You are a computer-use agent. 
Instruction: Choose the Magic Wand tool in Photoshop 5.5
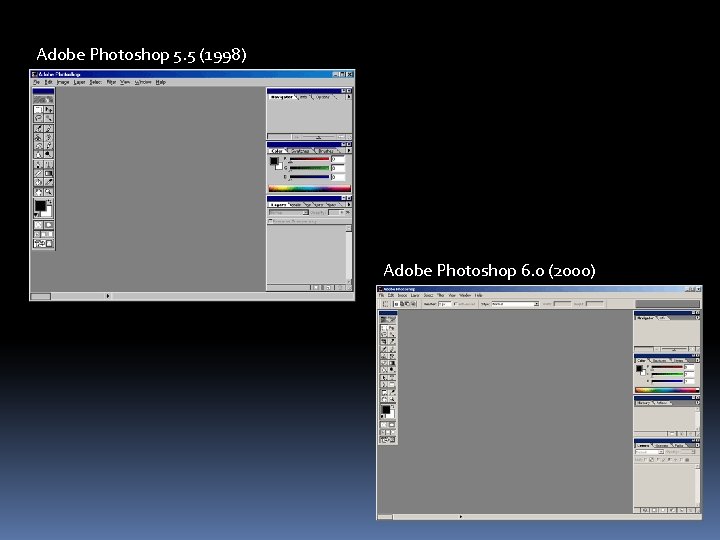(49, 118)
